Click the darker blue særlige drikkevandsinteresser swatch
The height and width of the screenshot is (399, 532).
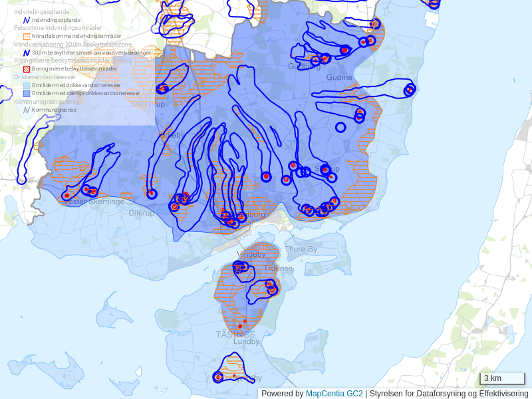pyautogui.click(x=27, y=93)
